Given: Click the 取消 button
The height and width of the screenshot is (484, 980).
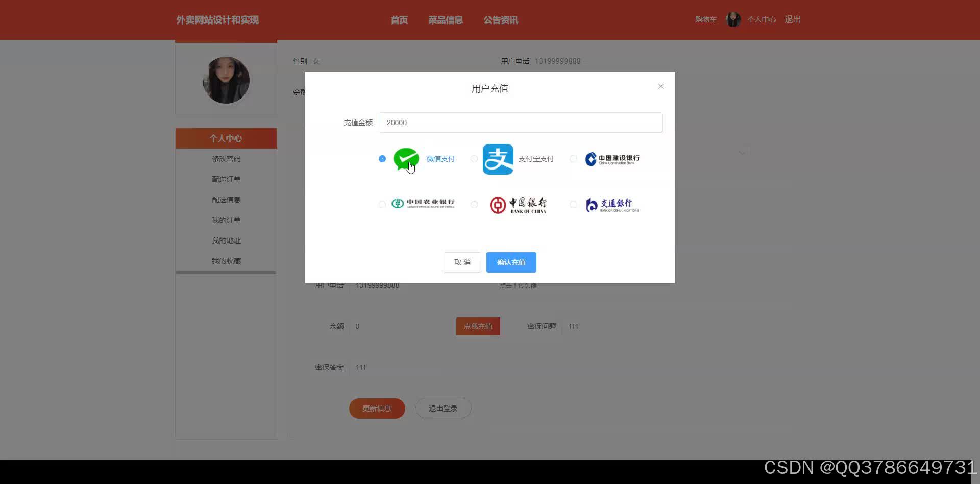Looking at the screenshot, I should pyautogui.click(x=462, y=262).
